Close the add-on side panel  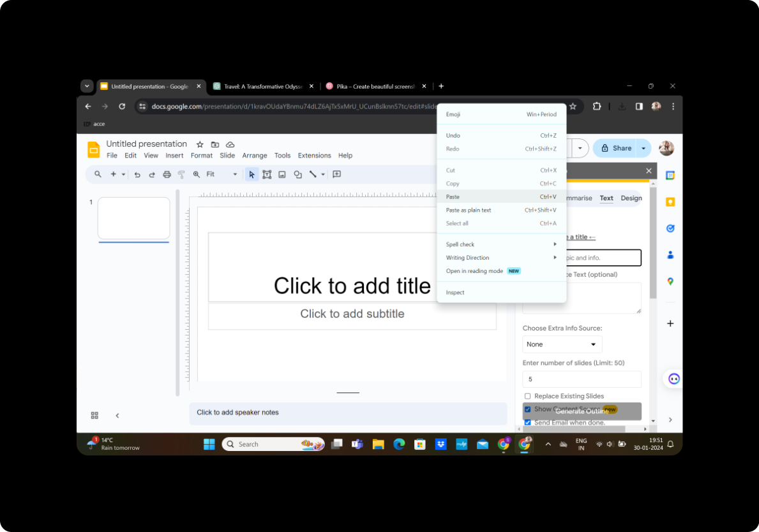649,171
